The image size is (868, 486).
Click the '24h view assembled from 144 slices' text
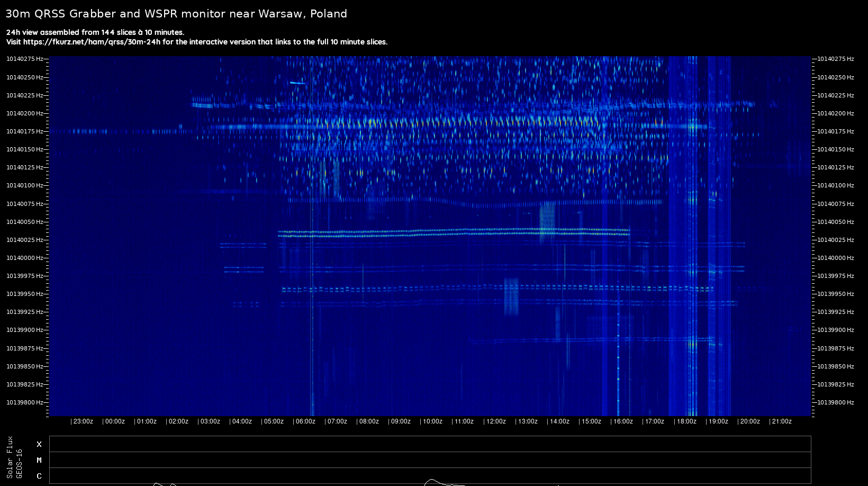[x=95, y=32]
